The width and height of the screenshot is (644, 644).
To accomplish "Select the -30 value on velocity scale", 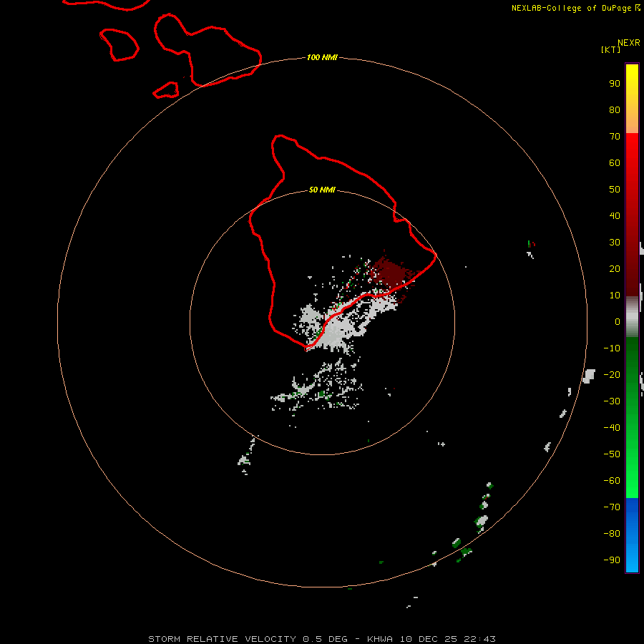I will click(612, 401).
